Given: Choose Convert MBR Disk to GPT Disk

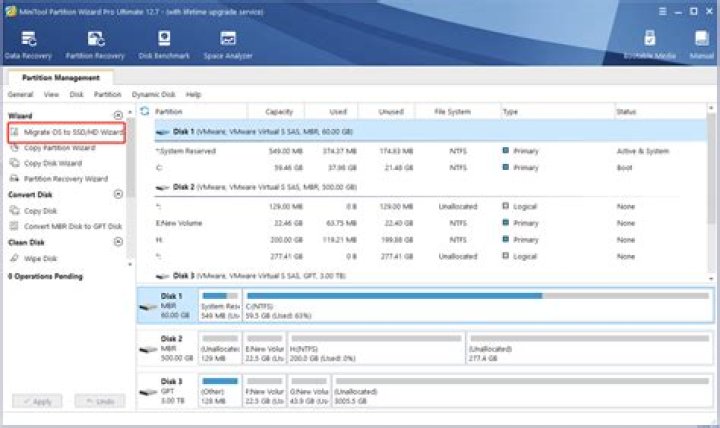Looking at the screenshot, I should click(x=66, y=226).
